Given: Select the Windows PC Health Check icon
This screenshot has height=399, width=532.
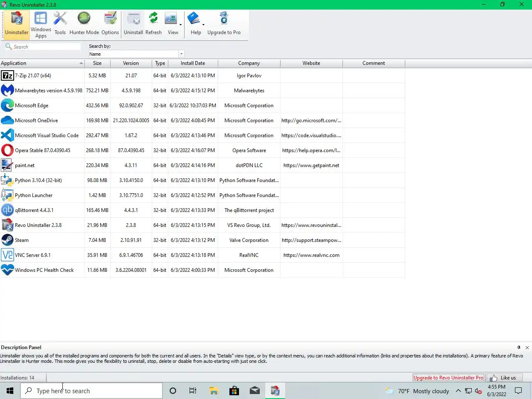Looking at the screenshot, I should (7, 270).
